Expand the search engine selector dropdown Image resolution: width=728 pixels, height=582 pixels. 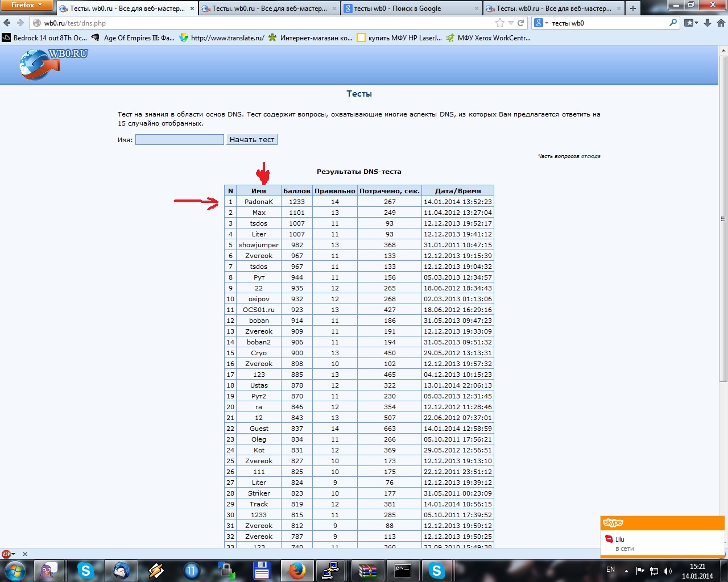coord(541,23)
